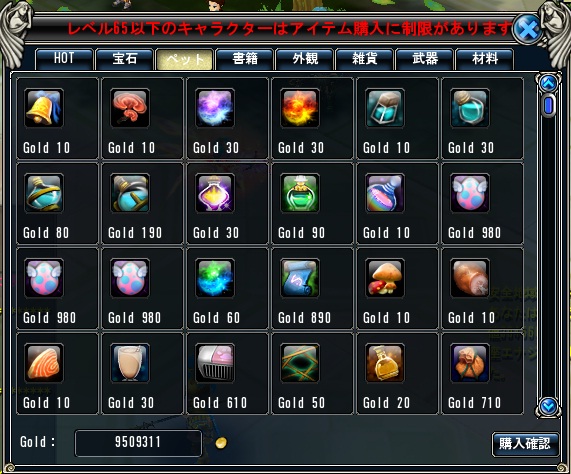The image size is (571, 474).
Task: Switch to the HOT tab
Action: pos(64,59)
